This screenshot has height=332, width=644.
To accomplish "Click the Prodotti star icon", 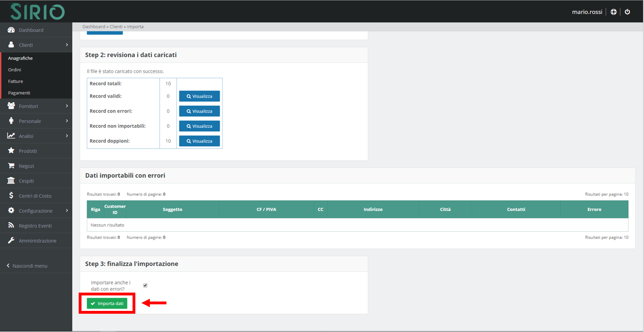I will [x=11, y=151].
